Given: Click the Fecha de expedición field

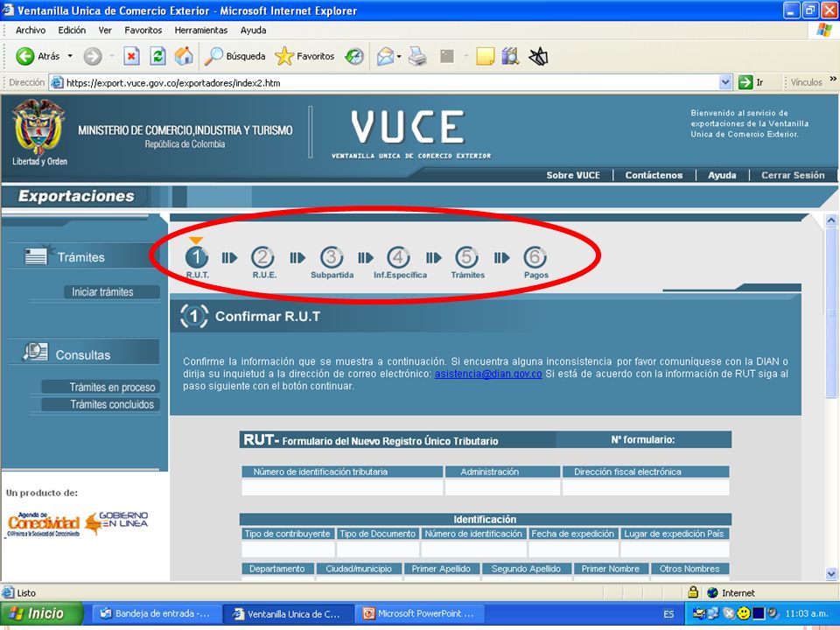Looking at the screenshot, I should pos(573,549).
